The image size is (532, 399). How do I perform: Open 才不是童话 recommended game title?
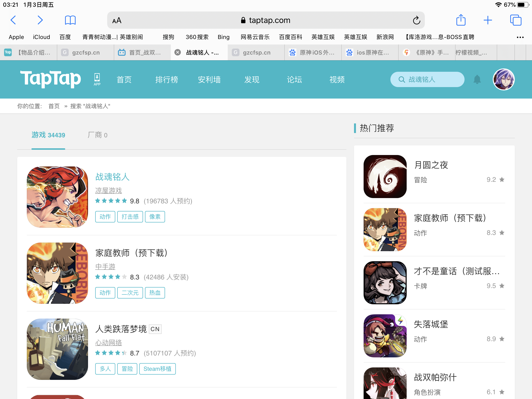(457, 271)
